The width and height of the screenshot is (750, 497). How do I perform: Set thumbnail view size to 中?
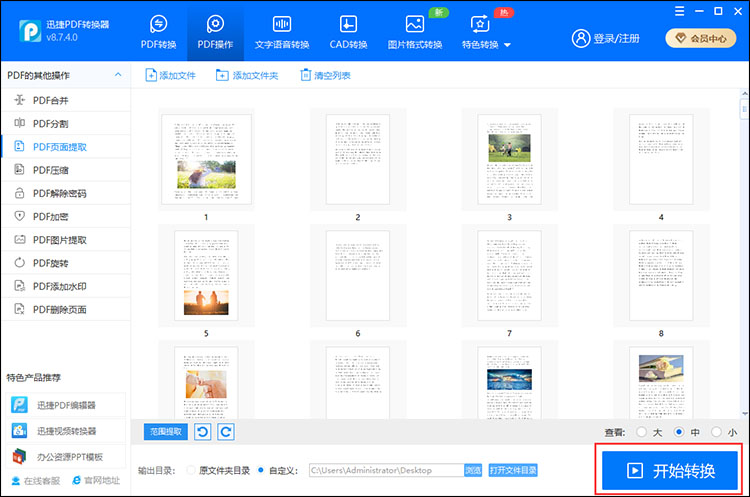(x=679, y=432)
